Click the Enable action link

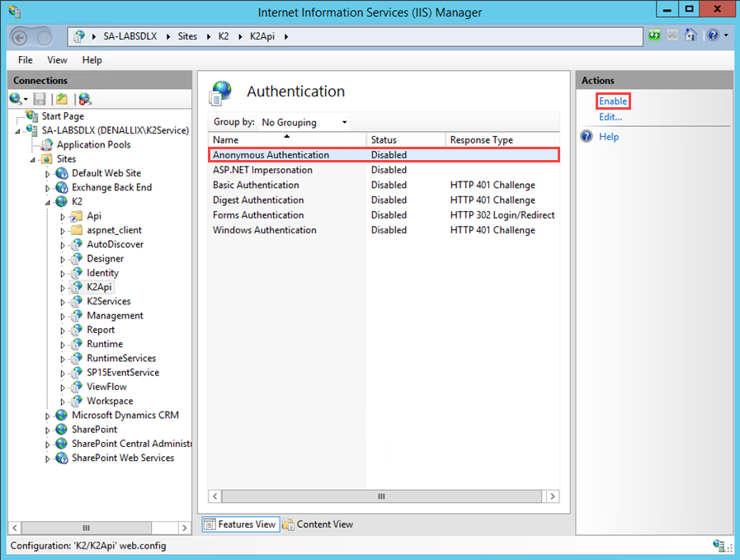pyautogui.click(x=613, y=101)
